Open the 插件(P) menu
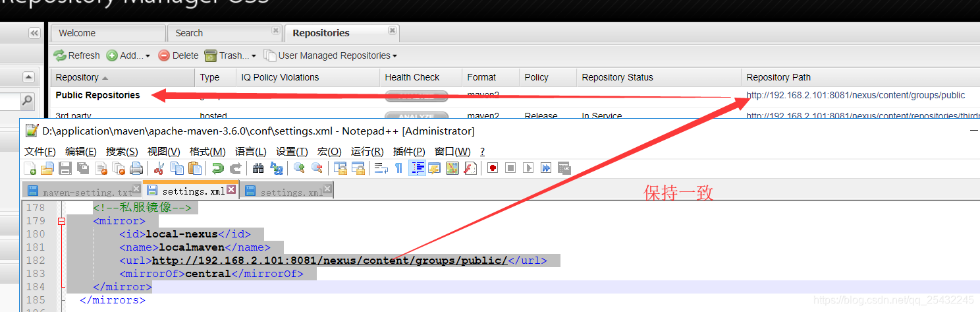 pos(409,151)
